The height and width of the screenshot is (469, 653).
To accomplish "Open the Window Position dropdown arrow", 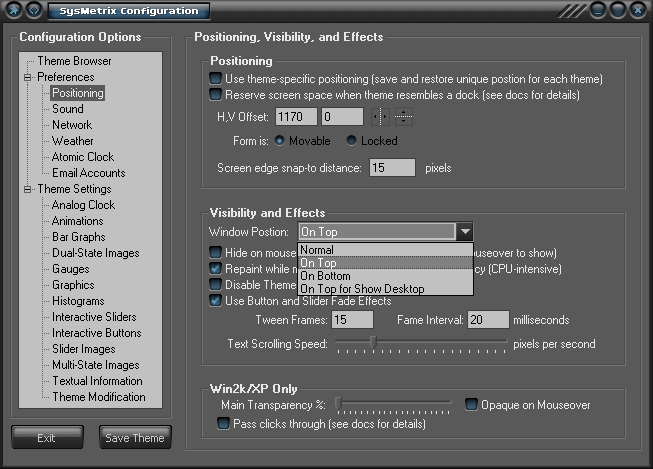I will tap(465, 232).
